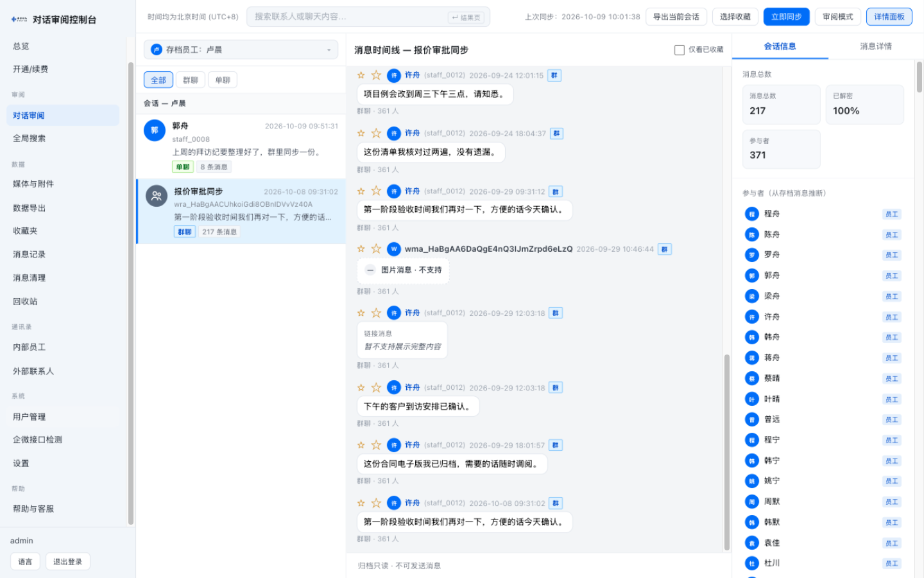This screenshot has width=924, height=578.
Task: Click the 链接消息 暂不支持展示完整内容 bubble
Action: [402, 340]
